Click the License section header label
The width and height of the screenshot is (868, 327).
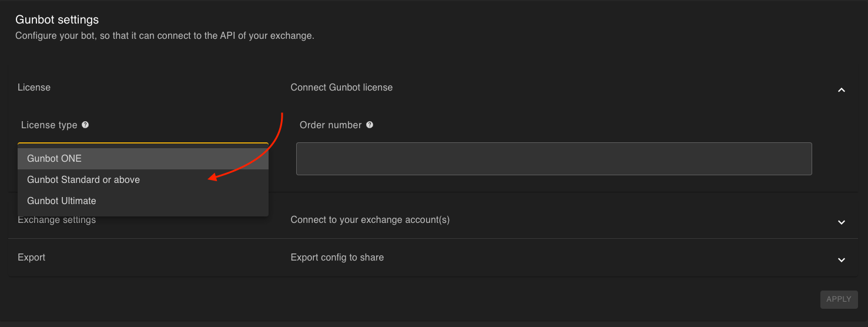click(x=34, y=88)
